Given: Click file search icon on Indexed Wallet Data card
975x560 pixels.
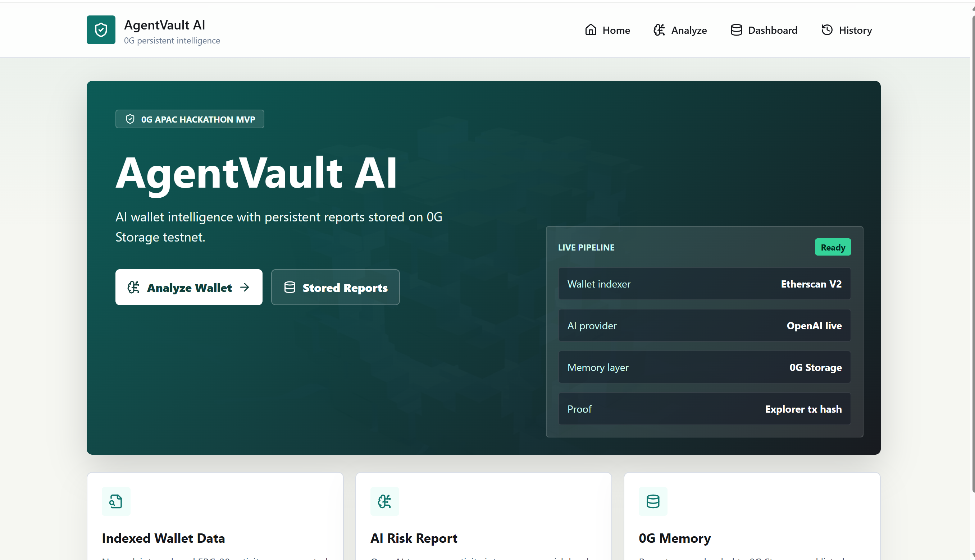Looking at the screenshot, I should (116, 501).
